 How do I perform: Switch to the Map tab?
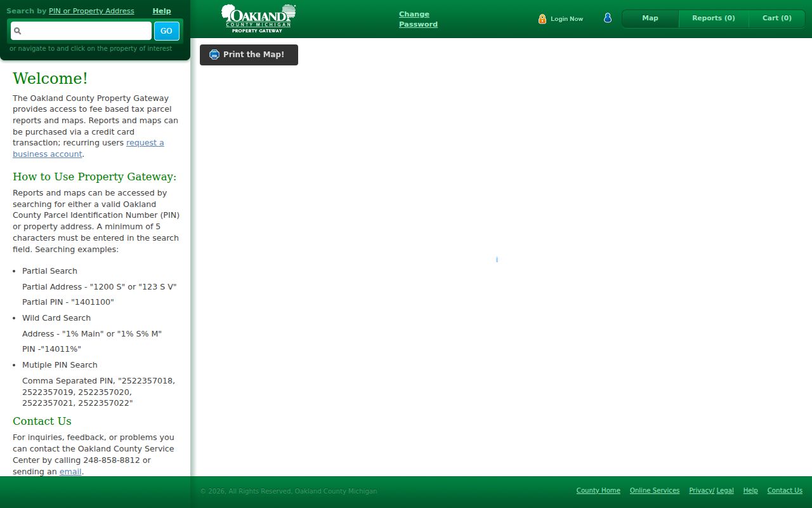click(x=650, y=18)
